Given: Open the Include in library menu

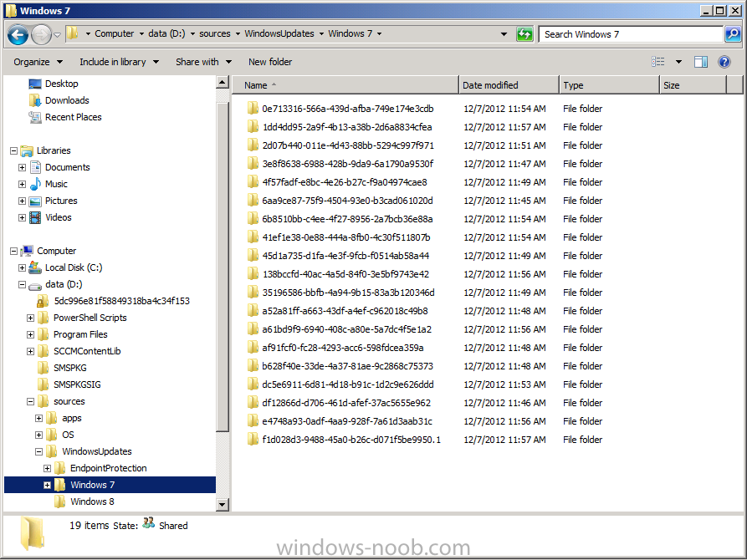Looking at the screenshot, I should [x=119, y=62].
